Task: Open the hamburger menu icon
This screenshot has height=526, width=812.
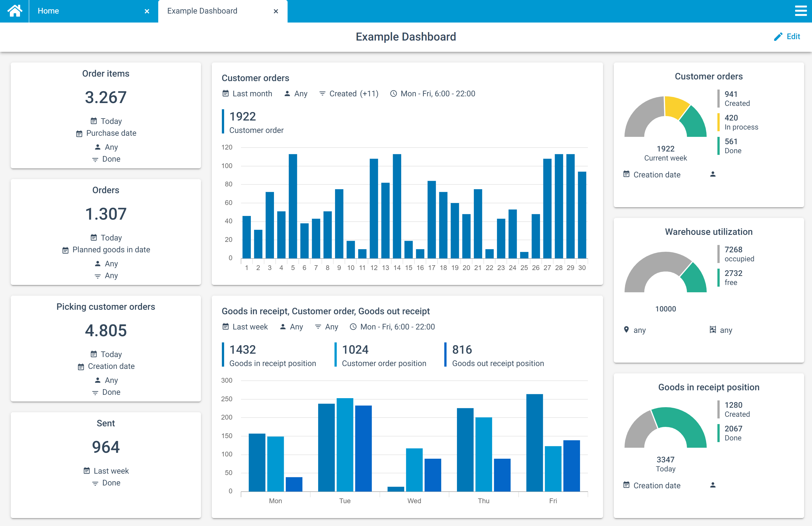Action: (x=800, y=11)
